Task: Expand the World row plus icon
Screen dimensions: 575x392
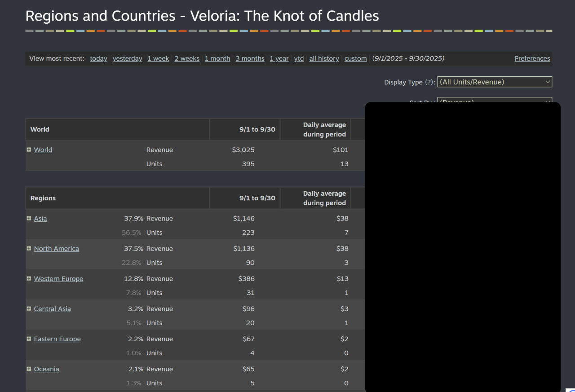Action: 29,150
